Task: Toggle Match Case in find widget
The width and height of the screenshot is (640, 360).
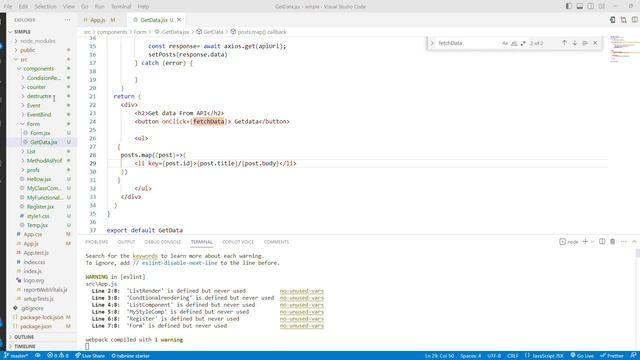Action: (505, 43)
